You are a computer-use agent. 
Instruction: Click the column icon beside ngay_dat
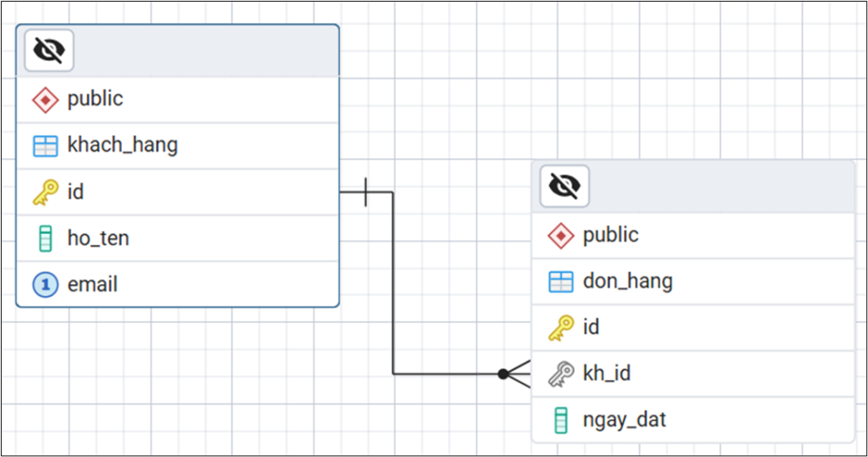click(560, 420)
